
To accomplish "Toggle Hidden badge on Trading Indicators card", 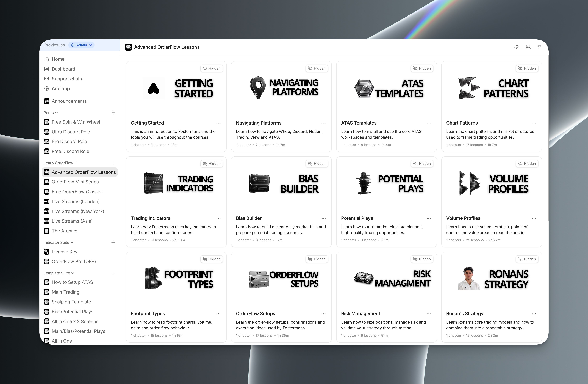I will pos(212,164).
